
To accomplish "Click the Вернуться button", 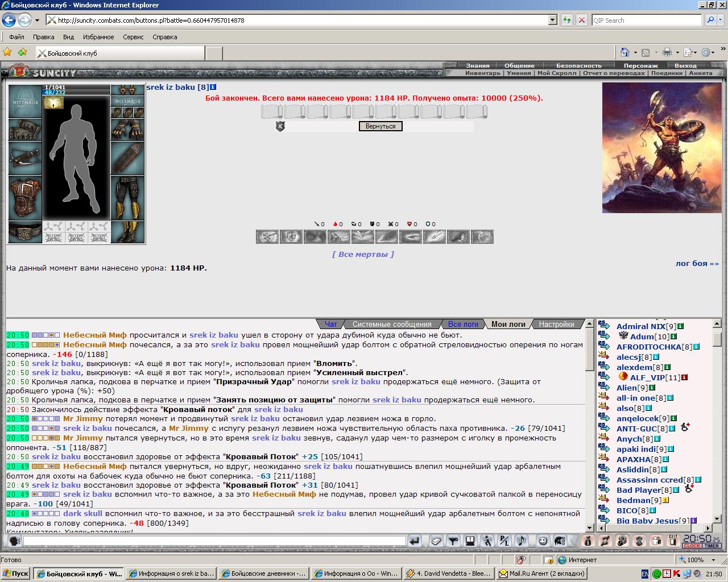I will [380, 126].
